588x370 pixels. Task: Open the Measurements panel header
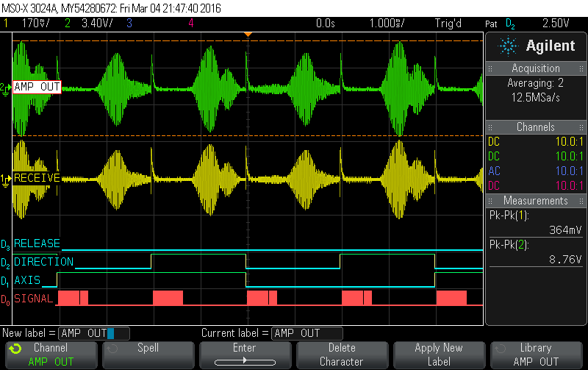536,201
